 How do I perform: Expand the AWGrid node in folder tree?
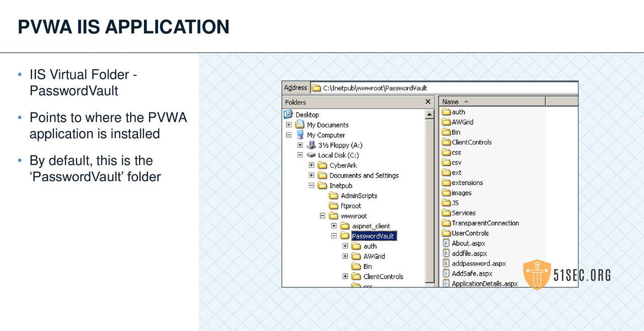click(x=345, y=256)
